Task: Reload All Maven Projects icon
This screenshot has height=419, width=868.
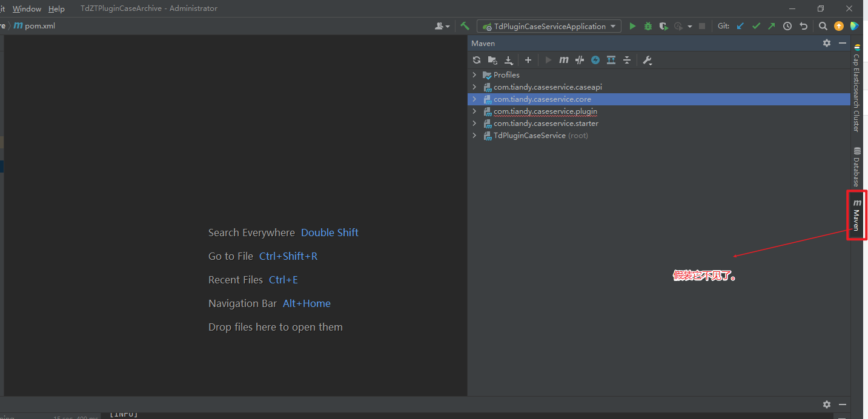Action: (477, 60)
